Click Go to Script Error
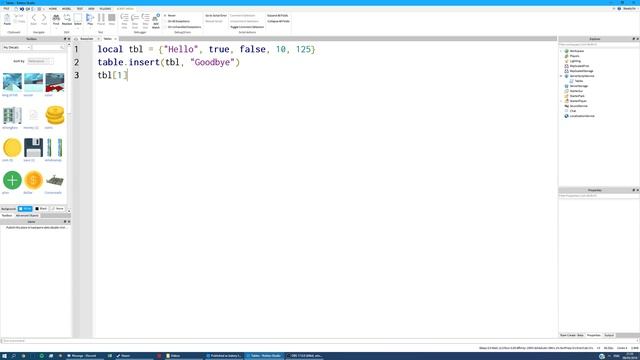 216,16
